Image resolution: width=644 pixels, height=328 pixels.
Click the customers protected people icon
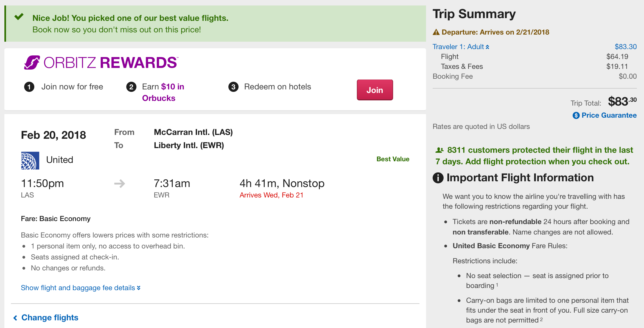(439, 150)
